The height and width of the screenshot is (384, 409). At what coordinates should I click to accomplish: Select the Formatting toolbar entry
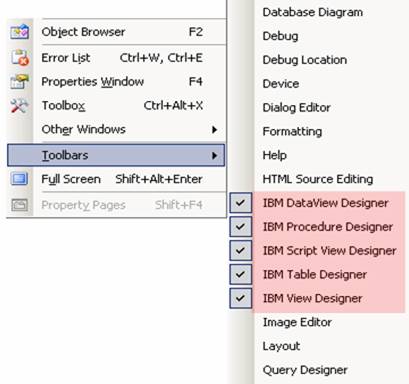pos(292,132)
